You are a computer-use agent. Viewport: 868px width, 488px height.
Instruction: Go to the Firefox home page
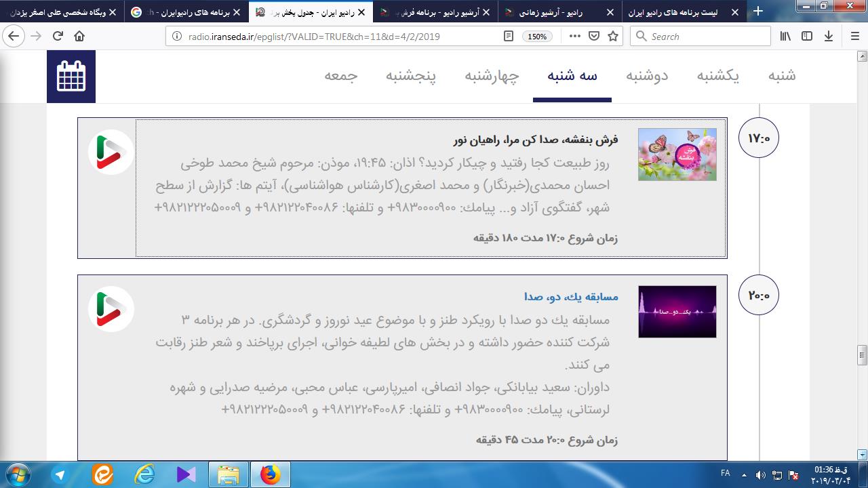coord(79,37)
